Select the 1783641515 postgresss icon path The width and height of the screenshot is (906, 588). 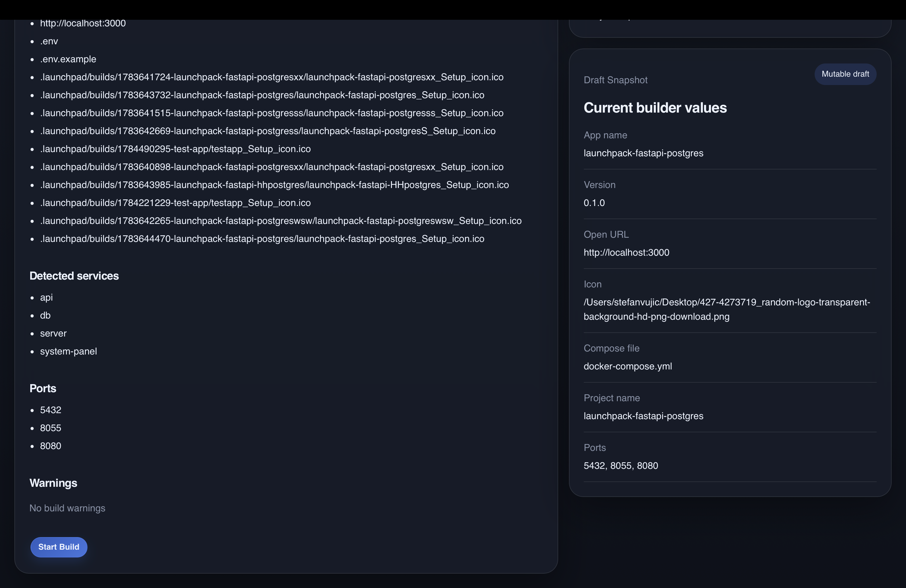tap(272, 113)
